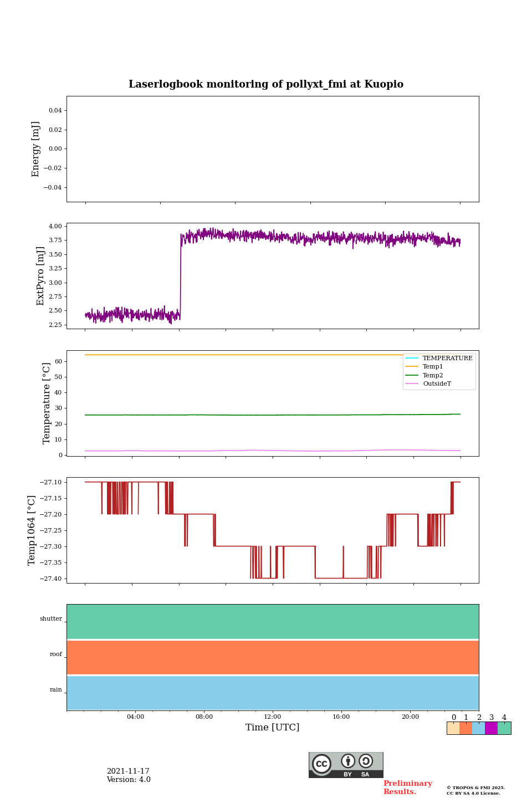Pick the light blue colorbar swatch for value 2

478,728
